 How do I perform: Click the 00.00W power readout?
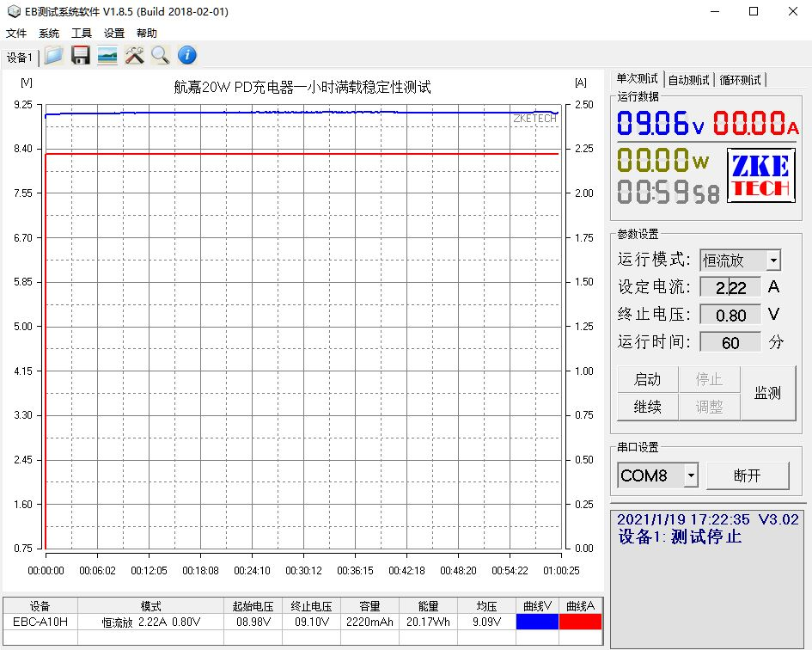662,160
